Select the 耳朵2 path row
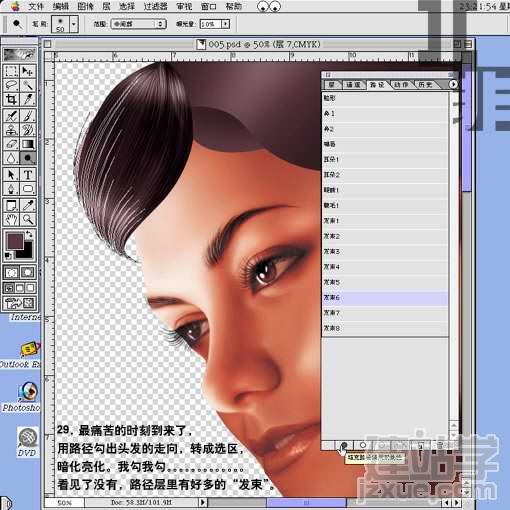Image resolution: width=510 pixels, height=510 pixels. (x=385, y=175)
